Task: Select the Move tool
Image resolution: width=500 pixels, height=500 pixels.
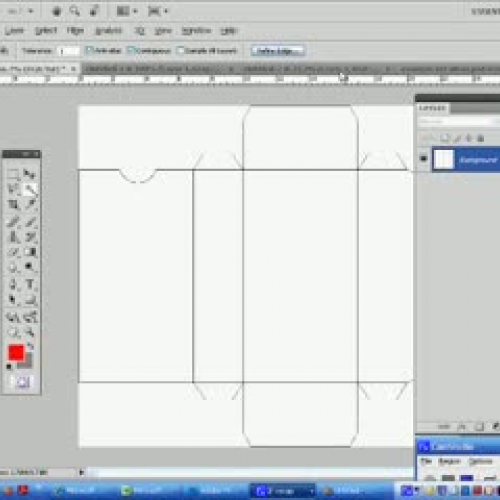Action: [x=30, y=174]
